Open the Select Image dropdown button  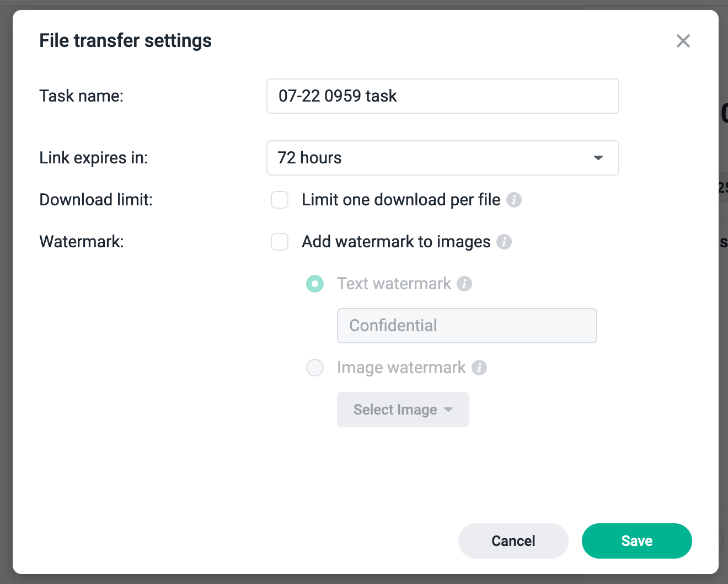[x=403, y=410]
